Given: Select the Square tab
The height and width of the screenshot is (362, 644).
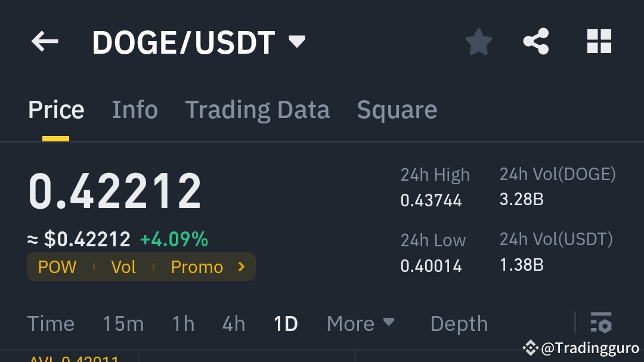Looking at the screenshot, I should [397, 109].
